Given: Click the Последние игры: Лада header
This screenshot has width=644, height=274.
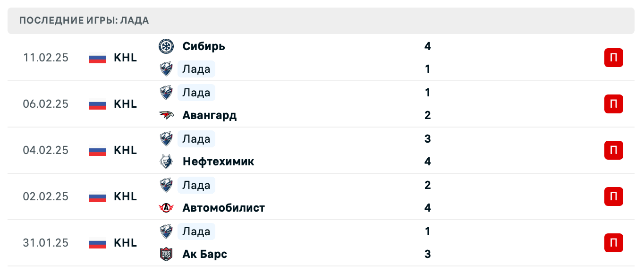Looking at the screenshot, I should pos(84,20).
